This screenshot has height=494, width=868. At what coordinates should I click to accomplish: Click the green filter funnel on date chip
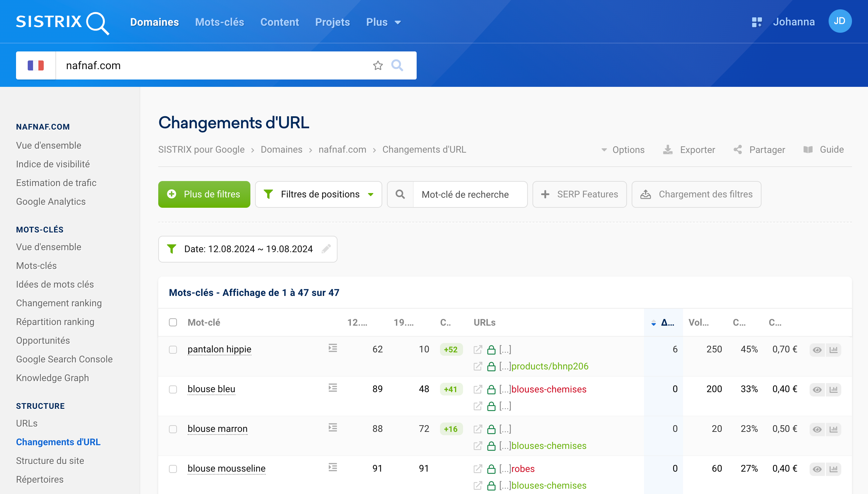[172, 249]
